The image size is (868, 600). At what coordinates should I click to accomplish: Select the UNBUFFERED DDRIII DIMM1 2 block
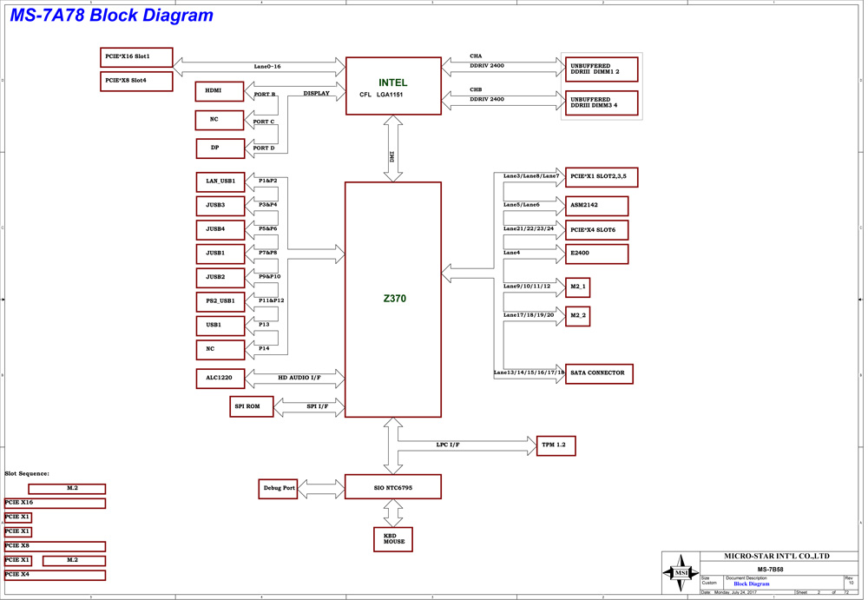pyautogui.click(x=602, y=69)
